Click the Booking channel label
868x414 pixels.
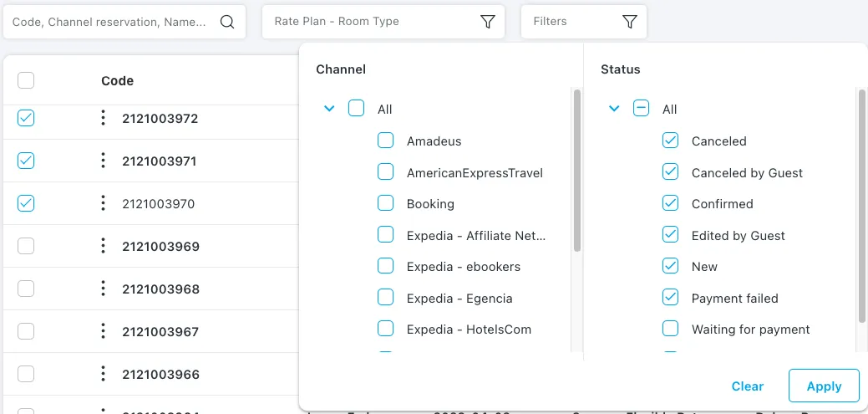click(431, 204)
